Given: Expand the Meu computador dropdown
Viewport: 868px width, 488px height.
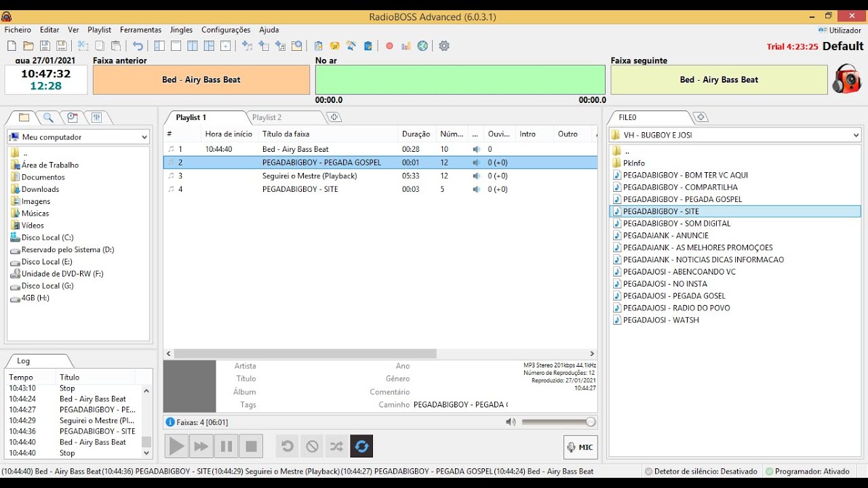Looking at the screenshot, I should coord(144,137).
